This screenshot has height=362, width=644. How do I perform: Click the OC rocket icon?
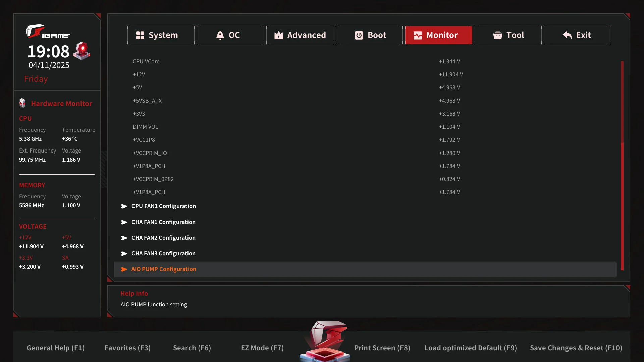pos(220,35)
